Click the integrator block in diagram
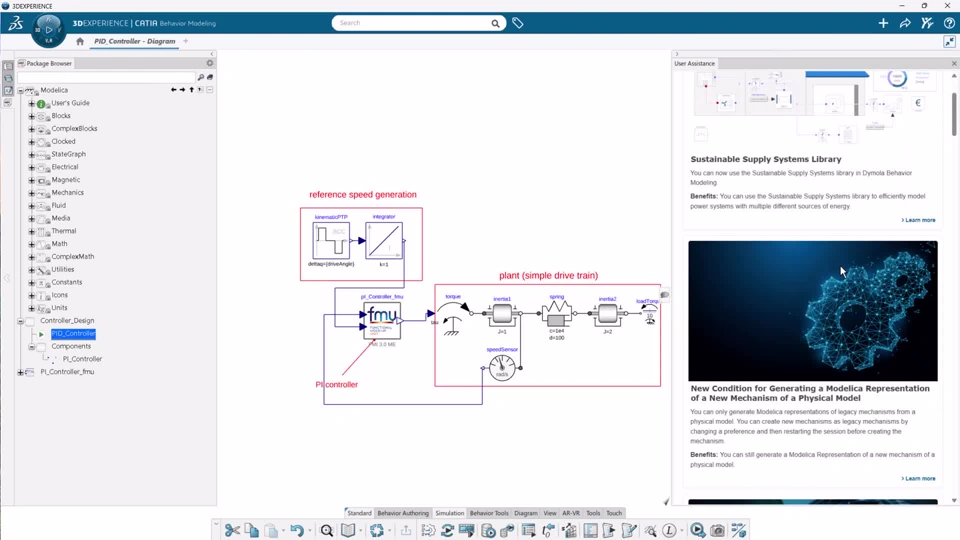The width and height of the screenshot is (960, 540). click(384, 241)
